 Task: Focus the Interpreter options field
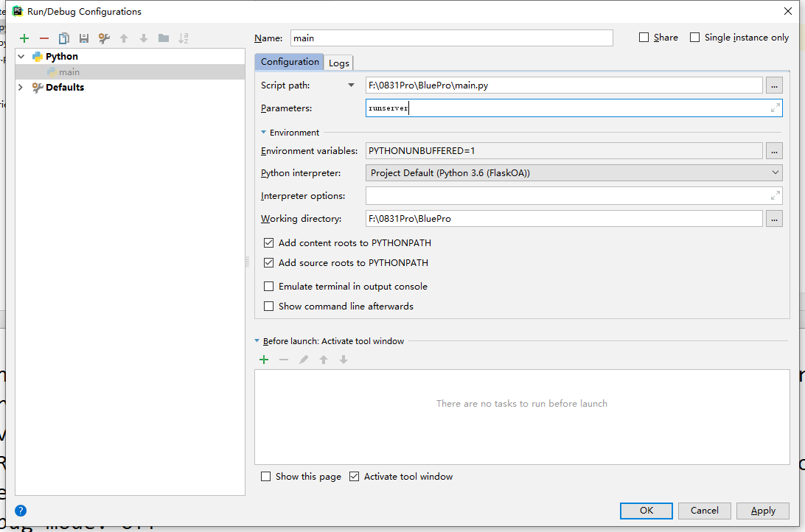(574, 195)
